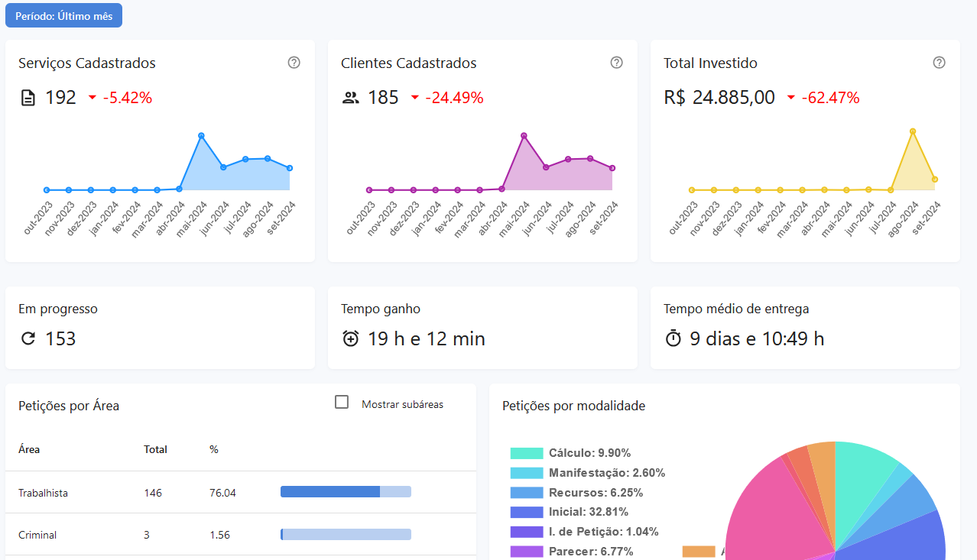Click help icon on Clientes Cadastrados card
This screenshot has height=560, width=977.
(617, 63)
